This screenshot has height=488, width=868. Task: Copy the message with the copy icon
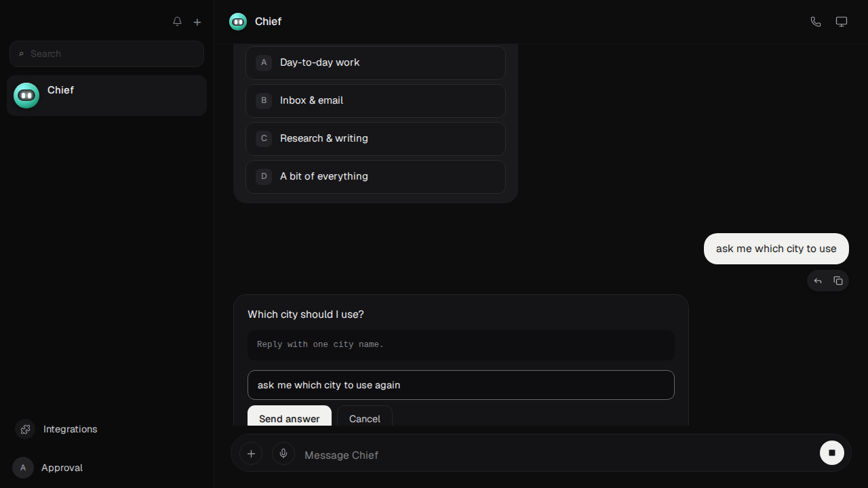[838, 281]
